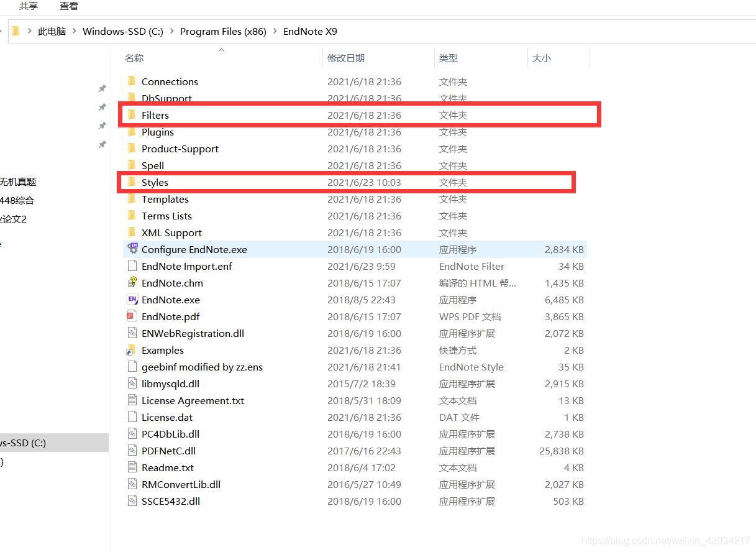This screenshot has height=552, width=756.
Task: Expand chevron before 此电脑 in address bar
Action: click(x=29, y=31)
